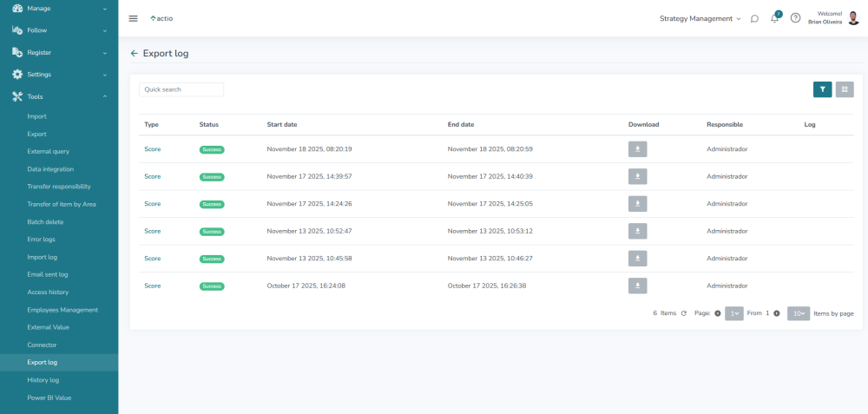Open Export in the Tools menu
Screen dimensions: 868x414
[x=36, y=134]
